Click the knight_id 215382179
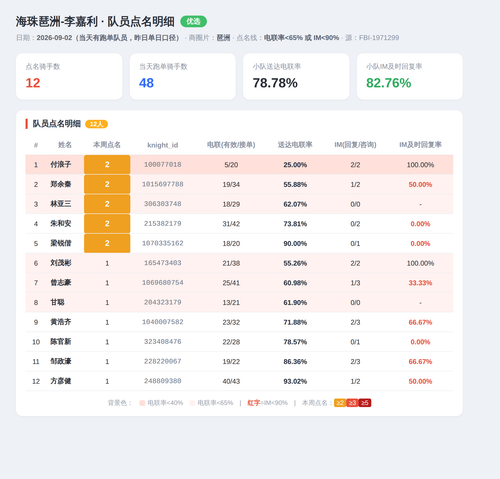This screenshot has width=500, height=479. (x=163, y=223)
